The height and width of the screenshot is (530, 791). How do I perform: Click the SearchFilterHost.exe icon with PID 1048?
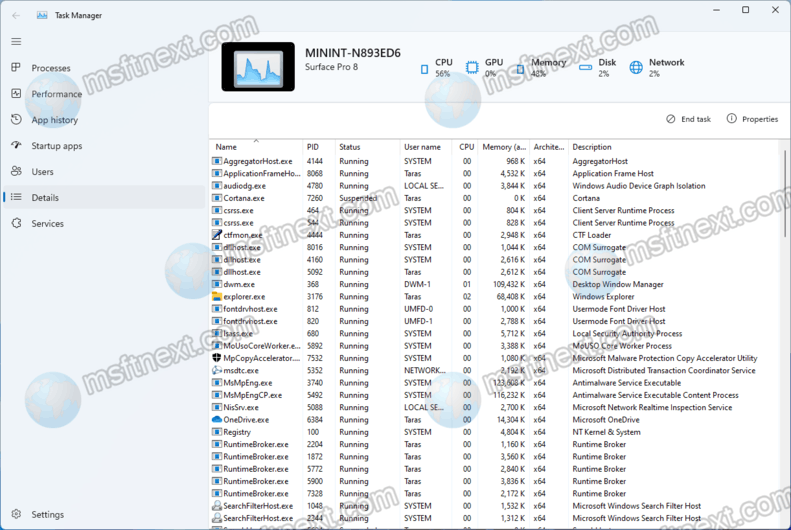click(x=216, y=506)
